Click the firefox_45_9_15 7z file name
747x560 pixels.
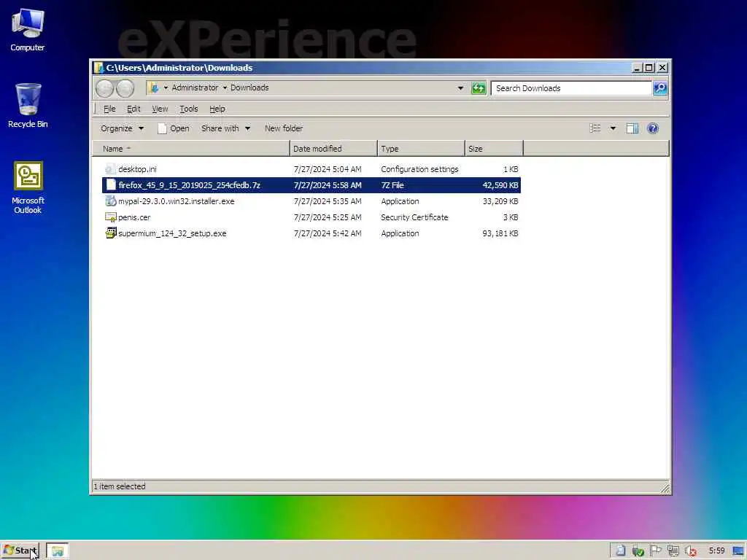[x=189, y=185]
